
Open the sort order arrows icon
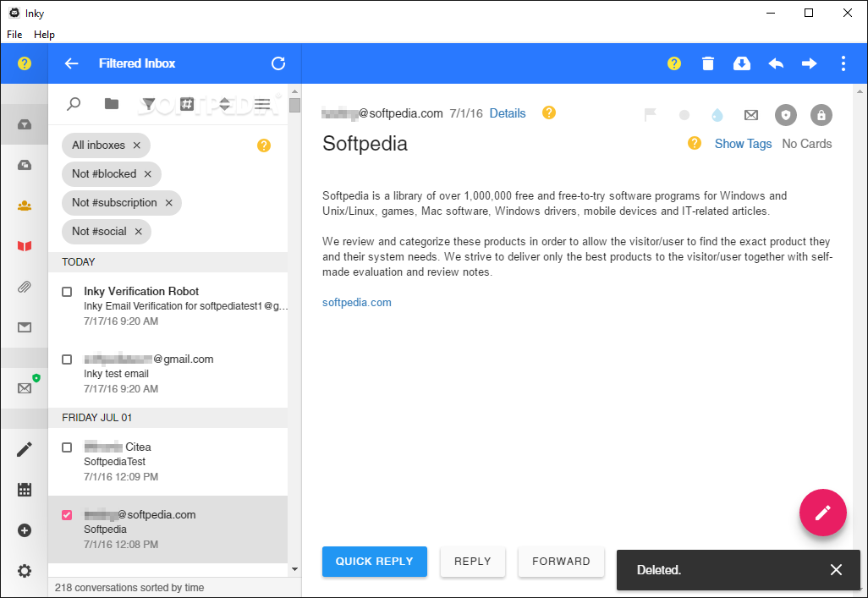(225, 103)
